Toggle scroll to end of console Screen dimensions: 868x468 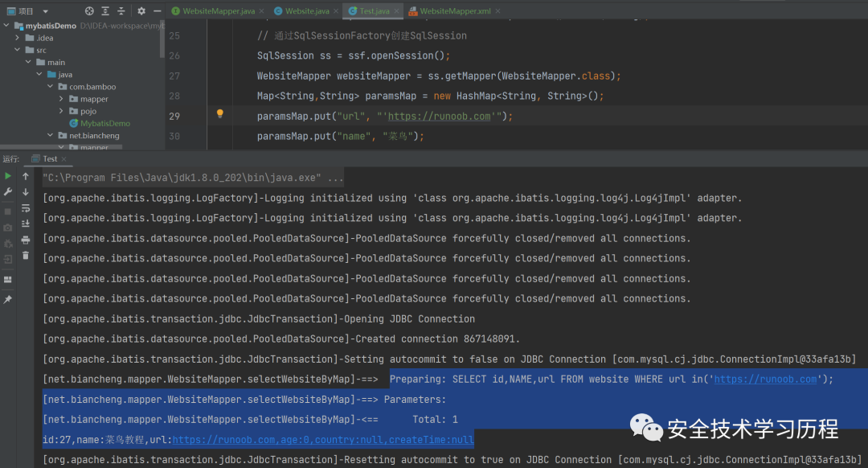coord(26,224)
